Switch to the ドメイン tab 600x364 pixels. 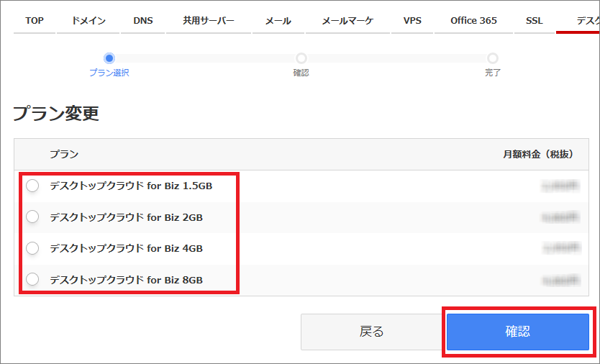point(88,21)
